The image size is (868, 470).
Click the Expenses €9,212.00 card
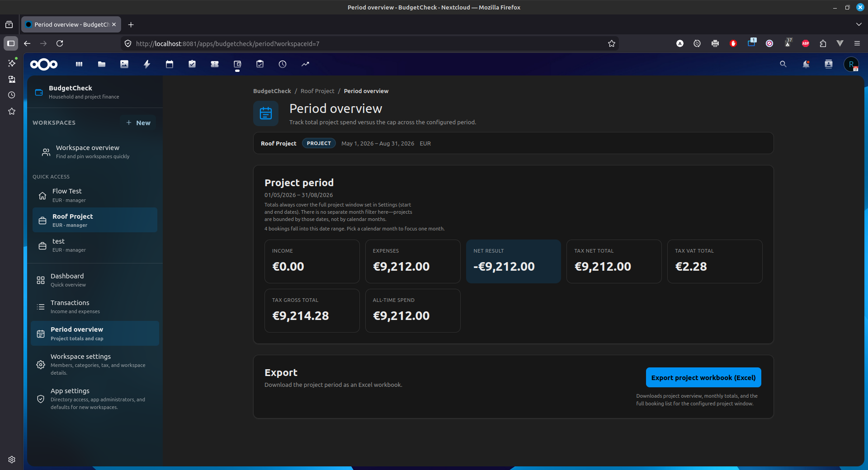click(413, 261)
